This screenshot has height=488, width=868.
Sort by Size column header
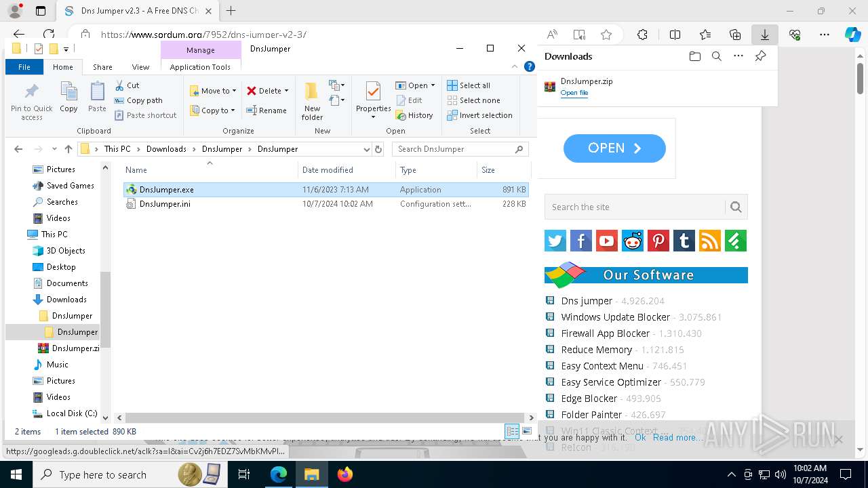504,170
